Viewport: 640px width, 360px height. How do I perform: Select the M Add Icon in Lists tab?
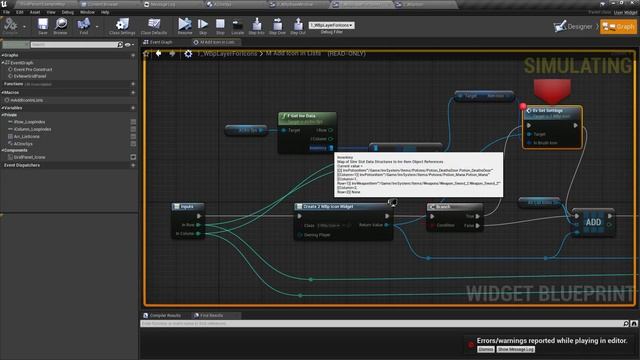click(215, 42)
